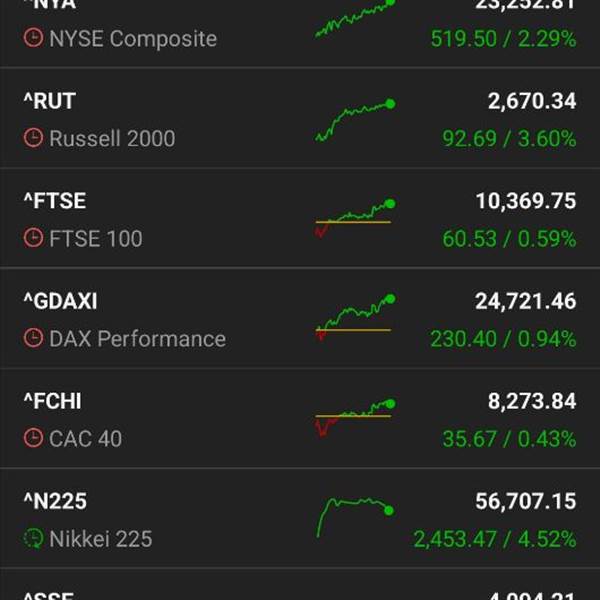Open the Russell 2000 sparkline chart
The height and width of the screenshot is (600, 600).
(x=354, y=120)
